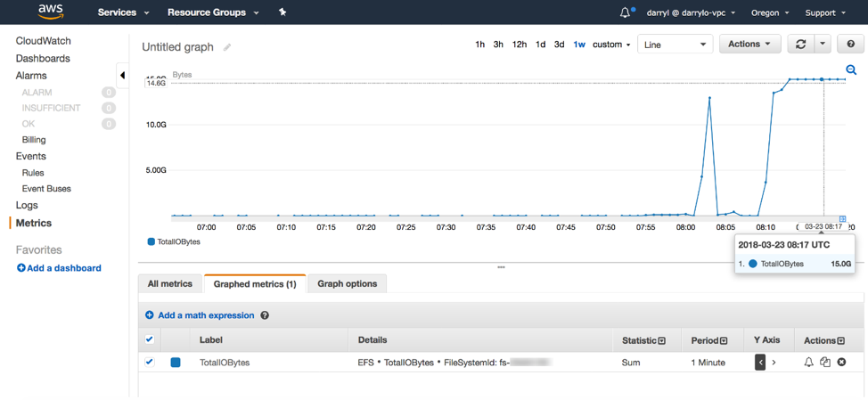Image resolution: width=868 pixels, height=400 pixels.
Task: Filter alarms by OK state
Action: pos(29,124)
